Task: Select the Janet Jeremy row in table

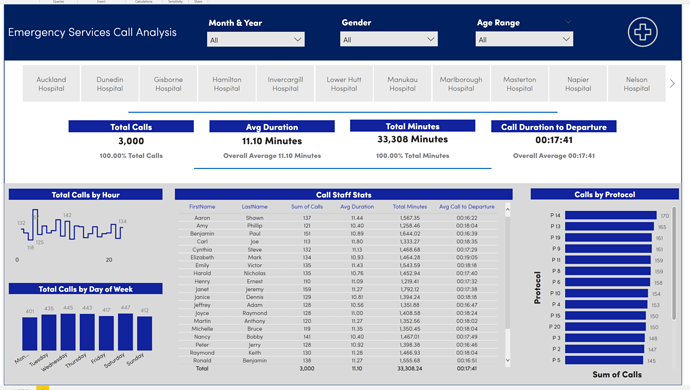Action: click(x=338, y=289)
